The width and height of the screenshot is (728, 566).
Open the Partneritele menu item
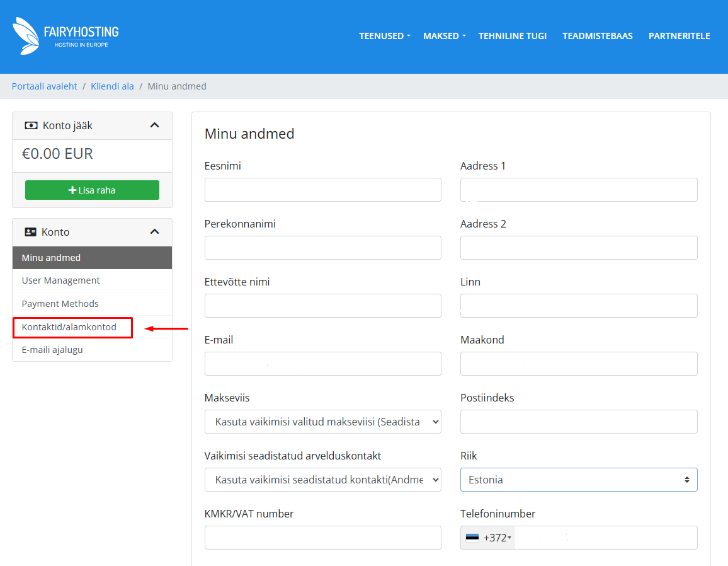[680, 36]
